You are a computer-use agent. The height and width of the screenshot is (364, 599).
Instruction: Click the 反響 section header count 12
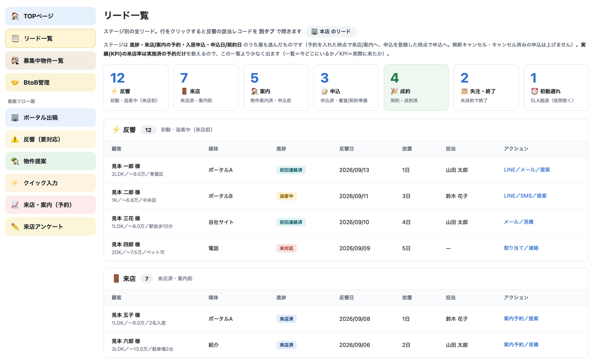148,130
